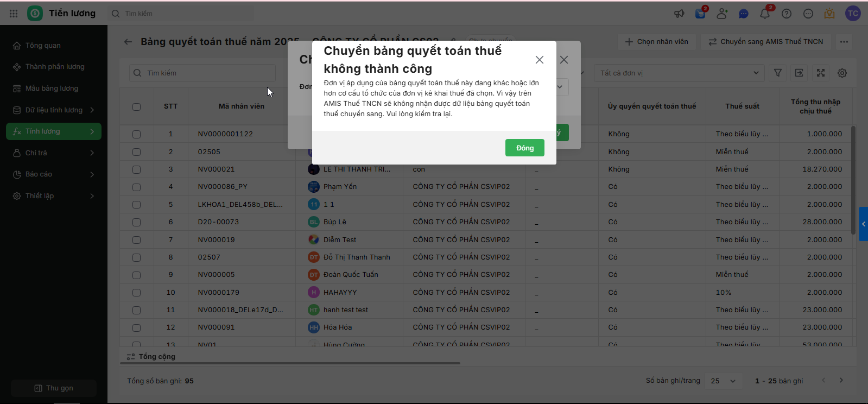Open Tổng quan in sidebar

click(54, 46)
